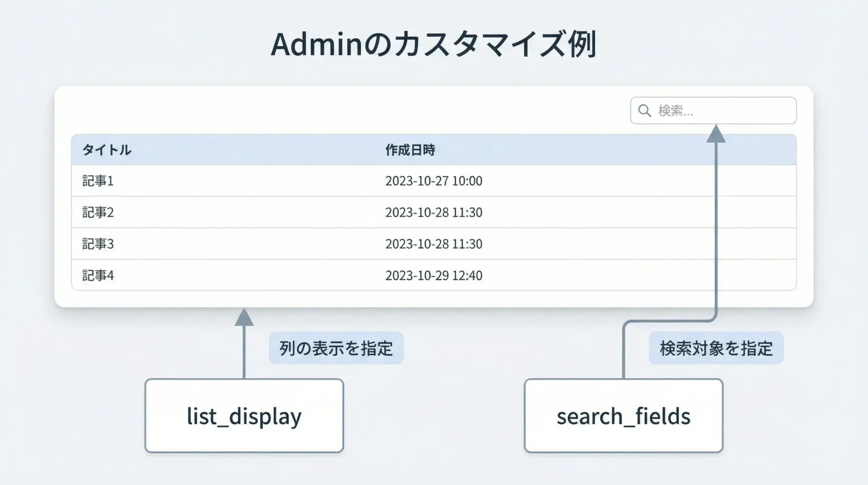Click the magnifying glass search icon

[645, 111]
